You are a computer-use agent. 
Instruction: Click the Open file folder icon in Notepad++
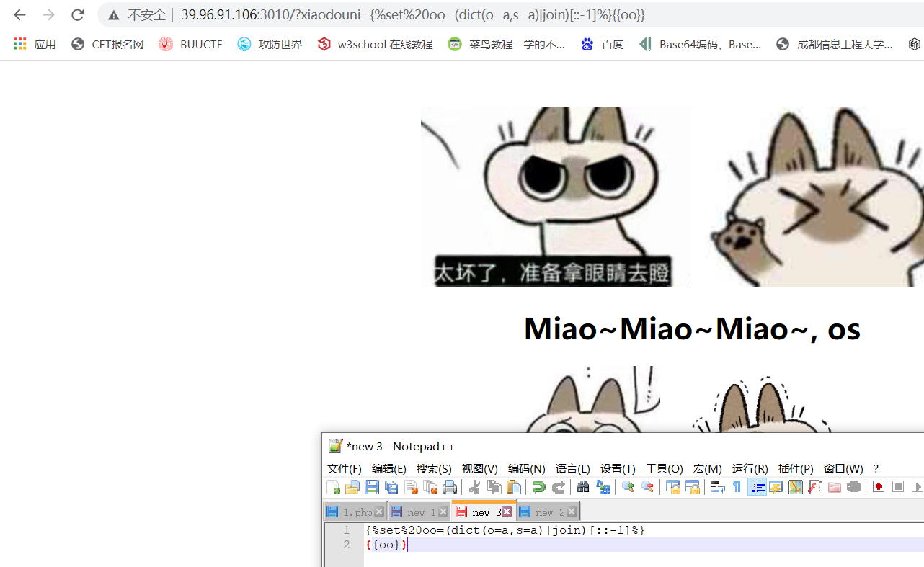pos(352,487)
